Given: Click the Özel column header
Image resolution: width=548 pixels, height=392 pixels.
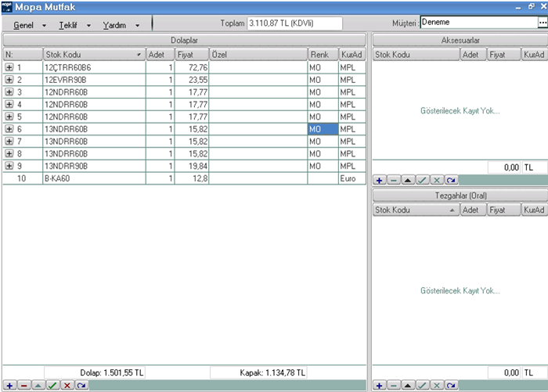Looking at the screenshot, I should coord(258,55).
